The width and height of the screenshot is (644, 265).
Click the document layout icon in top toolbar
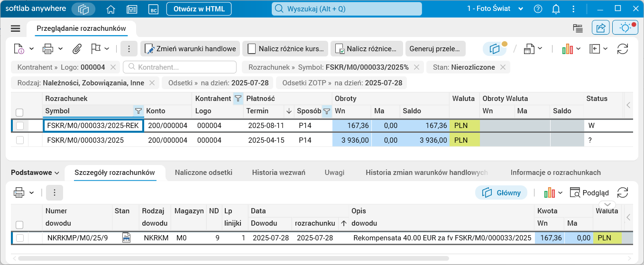(x=530, y=48)
